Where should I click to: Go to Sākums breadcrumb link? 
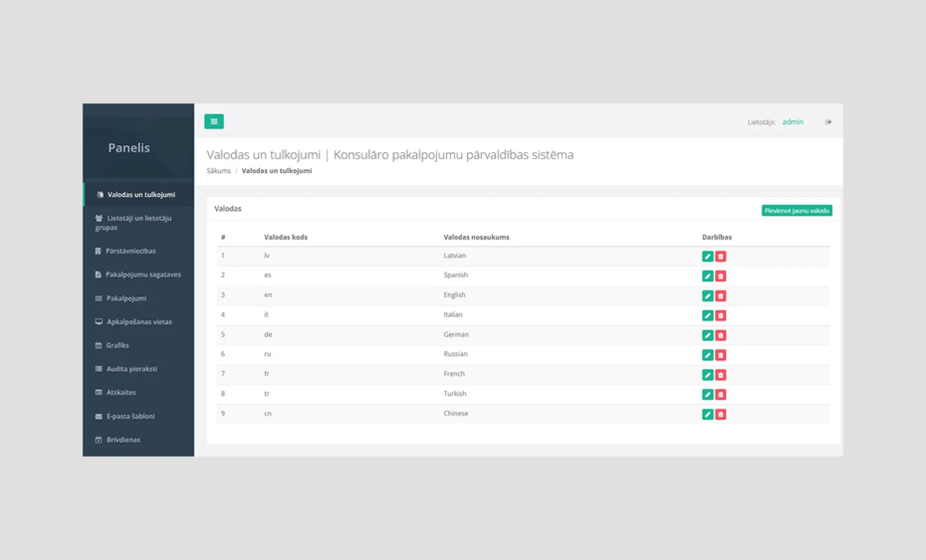click(x=218, y=171)
